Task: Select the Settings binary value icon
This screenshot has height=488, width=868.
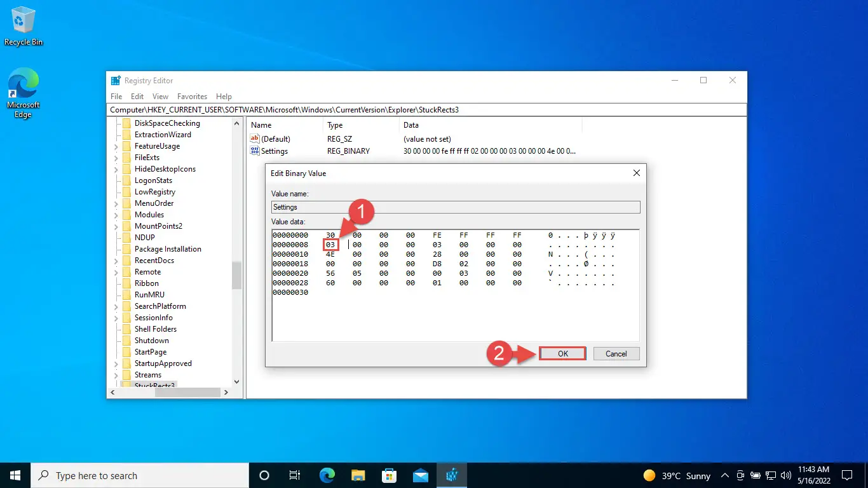Action: pyautogui.click(x=255, y=151)
